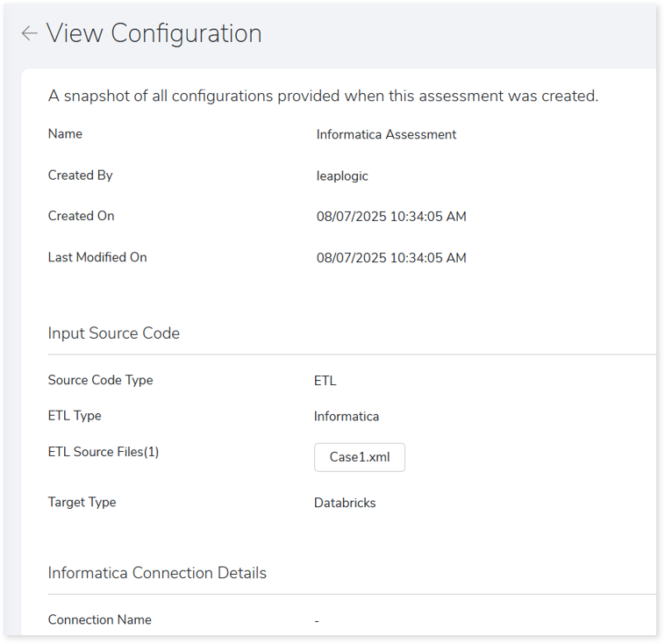Viewport: 665px width, 644px height.
Task: Click the Source Code Type label
Action: click(x=100, y=380)
